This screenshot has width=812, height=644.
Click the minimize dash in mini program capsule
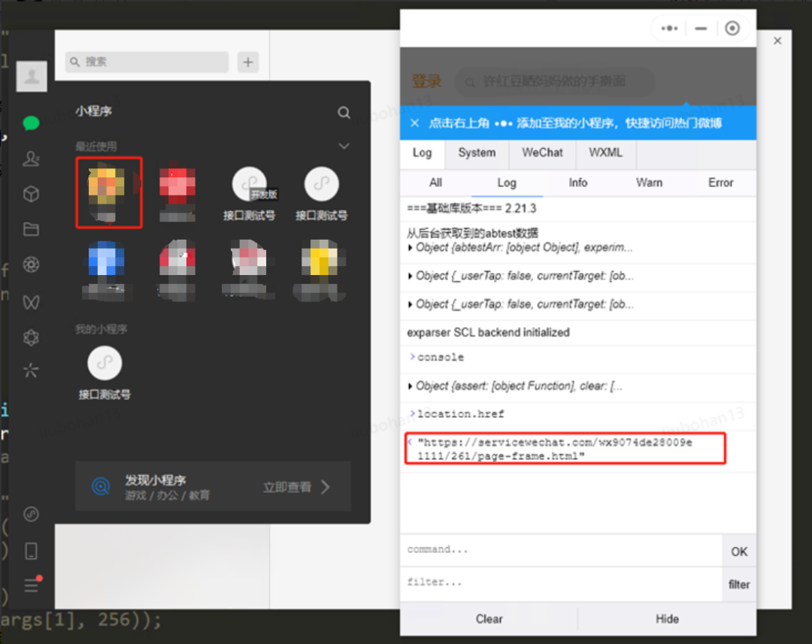point(701,29)
